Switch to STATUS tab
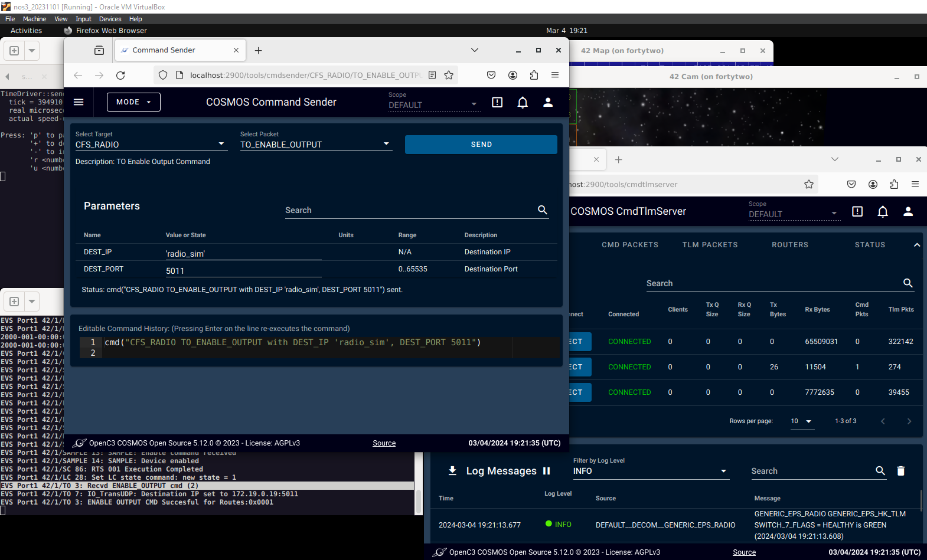 click(870, 245)
